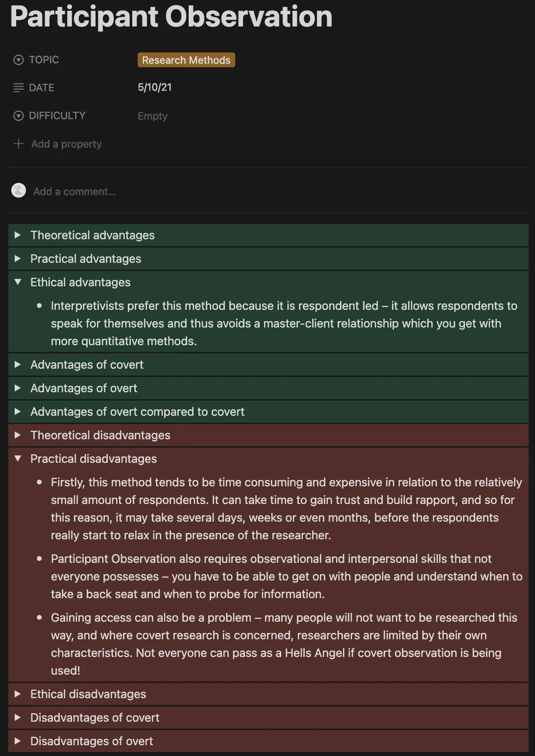Expand the Theoretical disadvantages toggle

click(18, 435)
